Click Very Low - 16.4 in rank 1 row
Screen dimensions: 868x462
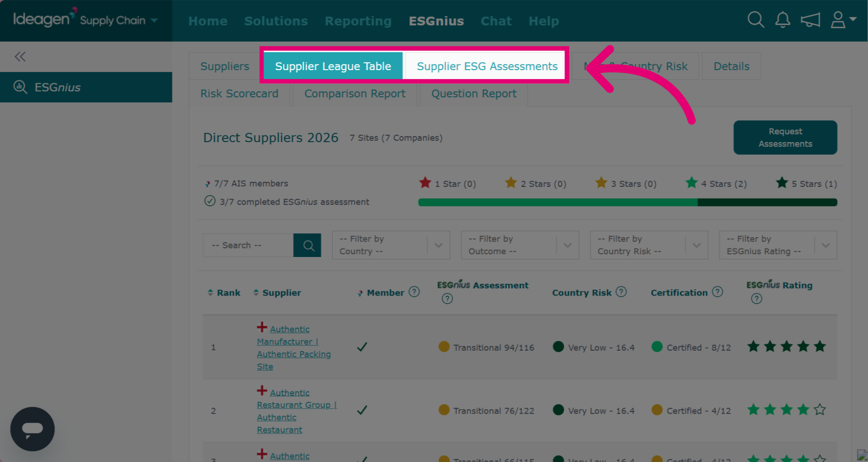click(594, 347)
